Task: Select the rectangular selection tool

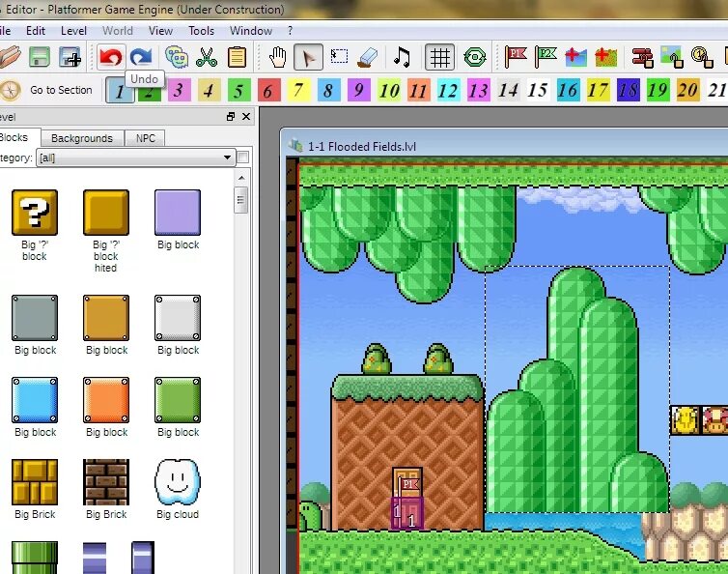Action: pyautogui.click(x=339, y=56)
